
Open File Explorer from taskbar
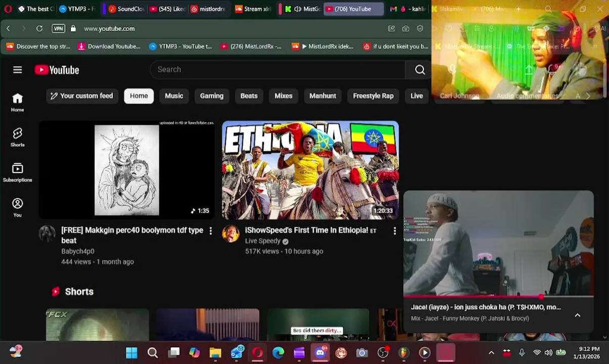[x=215, y=353]
